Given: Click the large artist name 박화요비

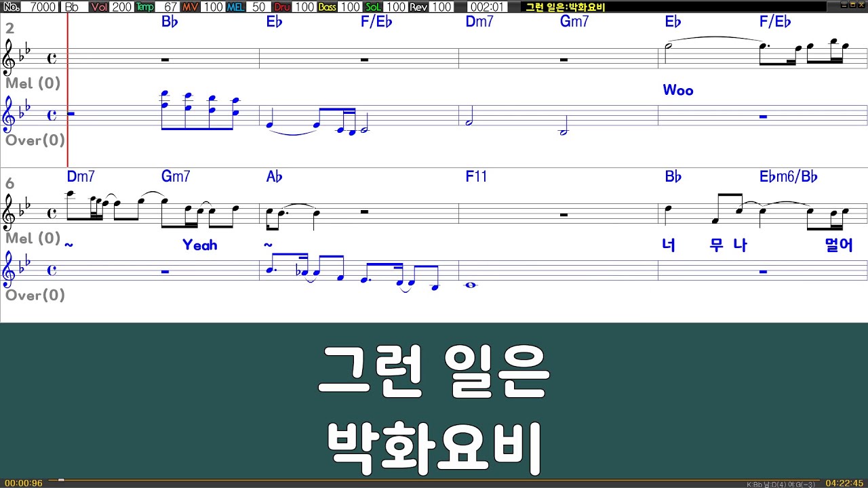Looking at the screenshot, I should pos(434,449).
